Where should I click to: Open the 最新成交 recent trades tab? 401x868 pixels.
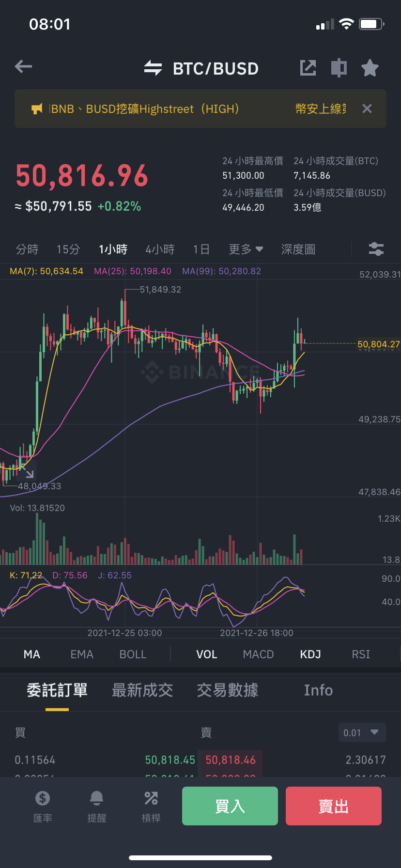(142, 690)
